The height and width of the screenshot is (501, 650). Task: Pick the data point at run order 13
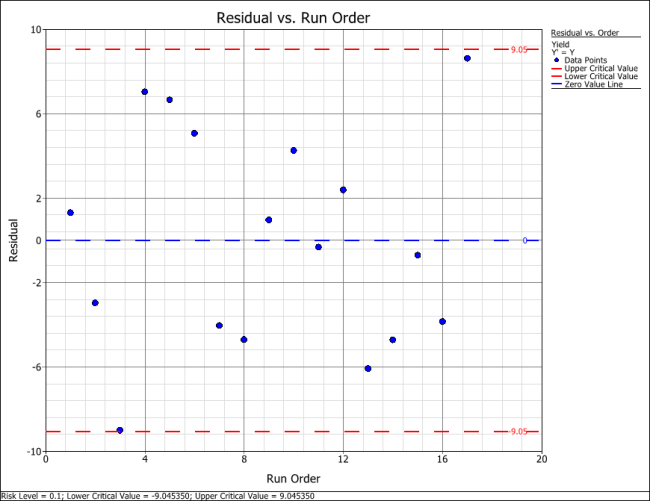point(368,368)
